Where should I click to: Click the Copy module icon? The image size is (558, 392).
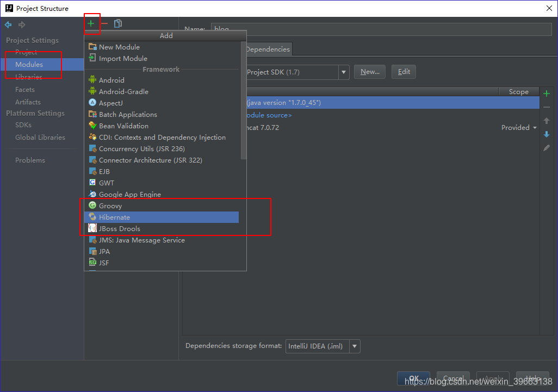coord(118,23)
